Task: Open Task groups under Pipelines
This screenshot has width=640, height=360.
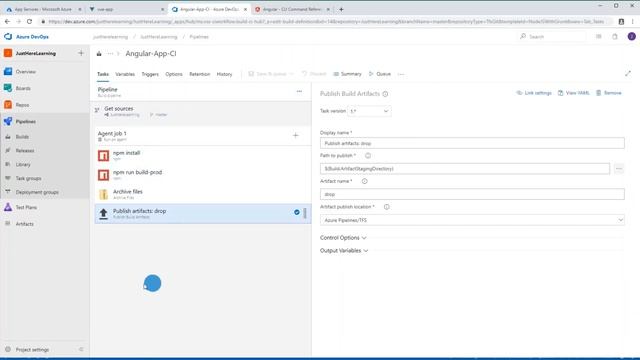Action: (x=28, y=178)
